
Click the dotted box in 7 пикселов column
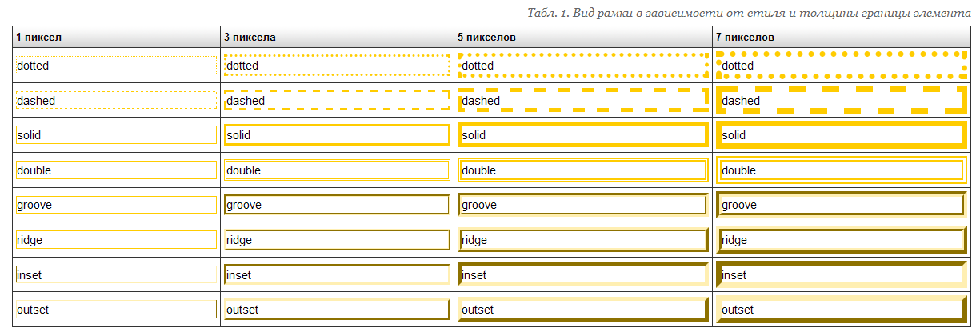point(842,66)
